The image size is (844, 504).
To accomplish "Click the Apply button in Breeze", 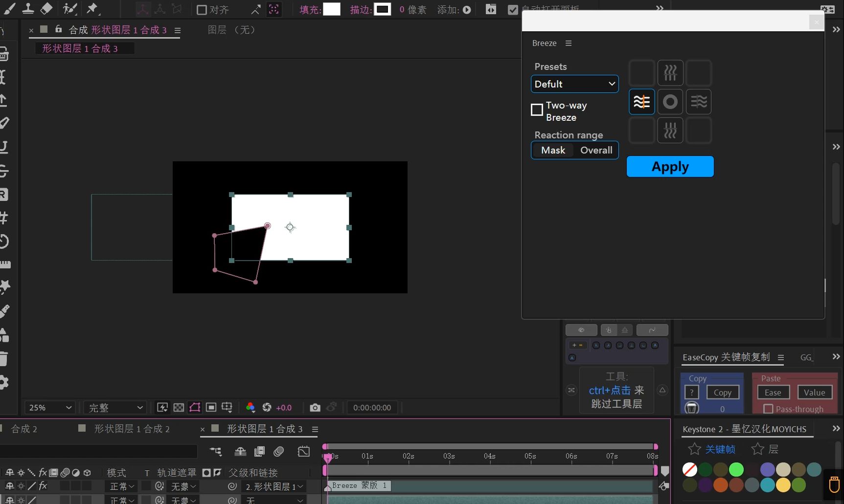I will point(670,167).
